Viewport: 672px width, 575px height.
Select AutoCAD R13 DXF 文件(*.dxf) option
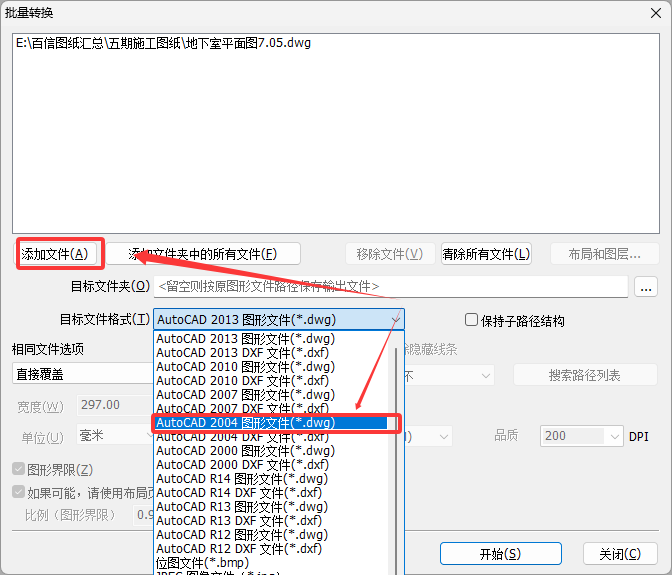pos(271,521)
